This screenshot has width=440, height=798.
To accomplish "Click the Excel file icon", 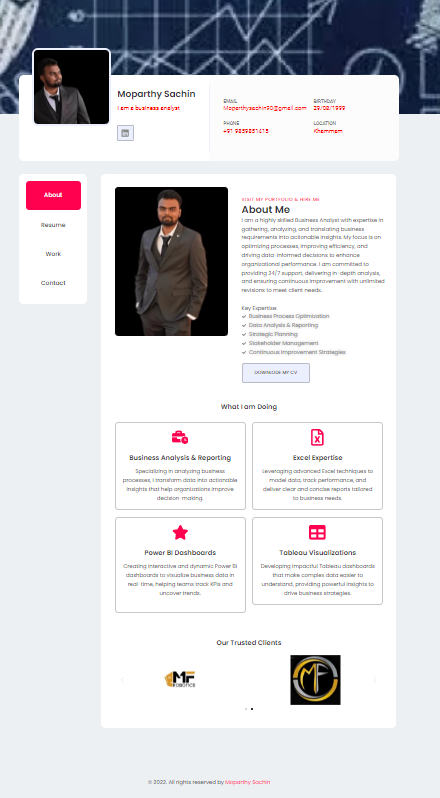I will [317, 437].
